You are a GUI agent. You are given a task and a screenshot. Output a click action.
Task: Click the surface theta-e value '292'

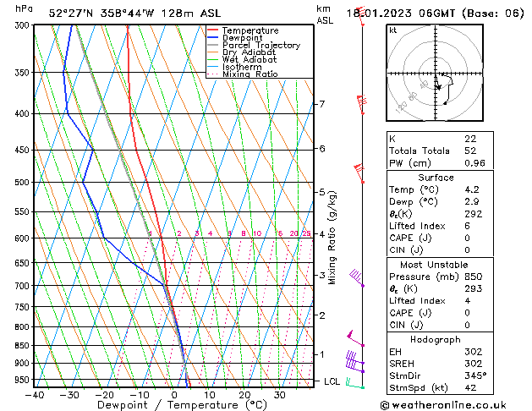click(474, 214)
